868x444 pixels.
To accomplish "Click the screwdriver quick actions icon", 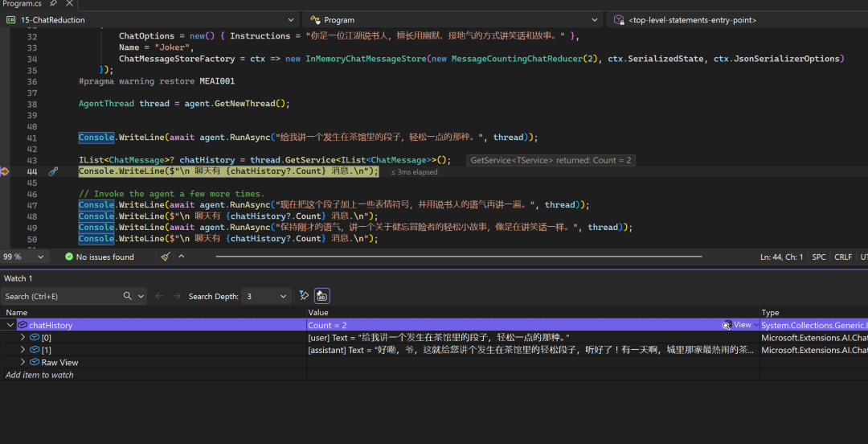I will click(x=53, y=171).
